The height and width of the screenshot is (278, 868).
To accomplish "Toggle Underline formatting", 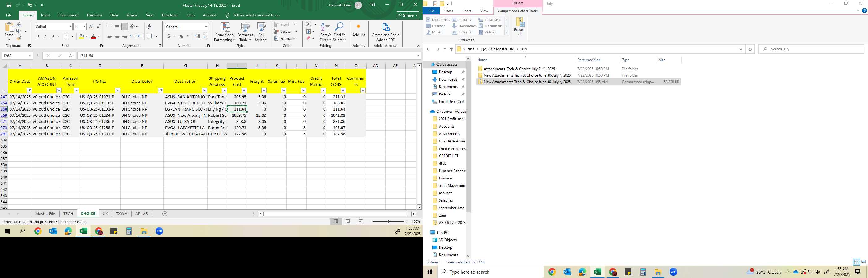I will [53, 36].
